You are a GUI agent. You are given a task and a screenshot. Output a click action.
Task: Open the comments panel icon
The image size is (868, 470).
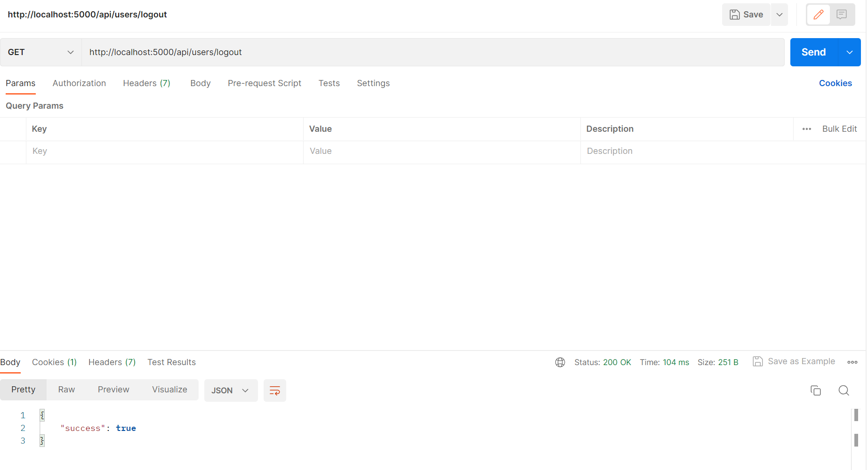click(842, 15)
